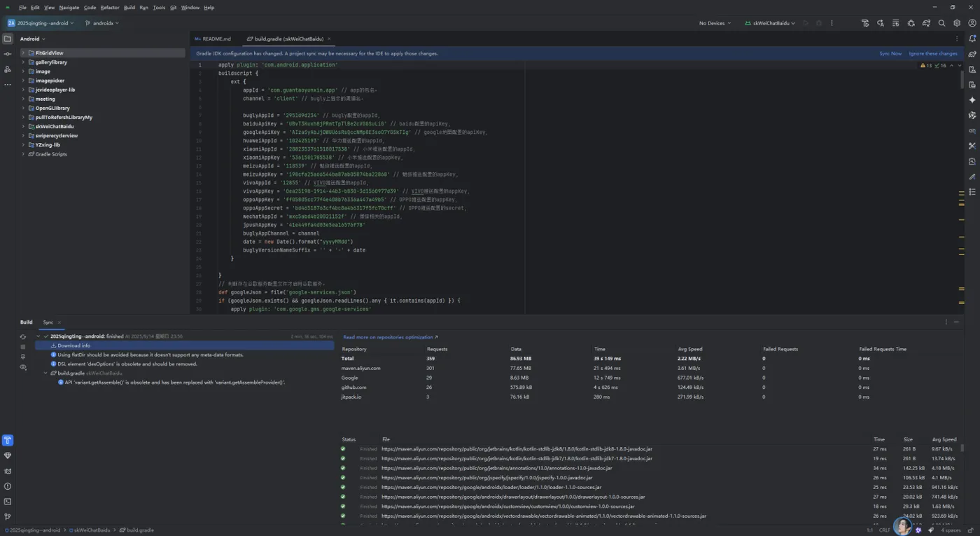
Task: Open the Tools menu
Action: click(159, 8)
